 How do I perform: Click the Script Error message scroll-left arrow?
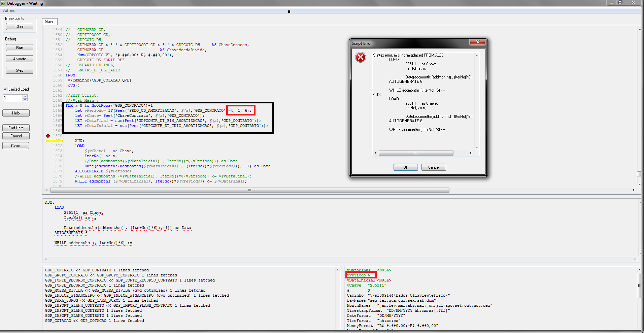(375, 153)
